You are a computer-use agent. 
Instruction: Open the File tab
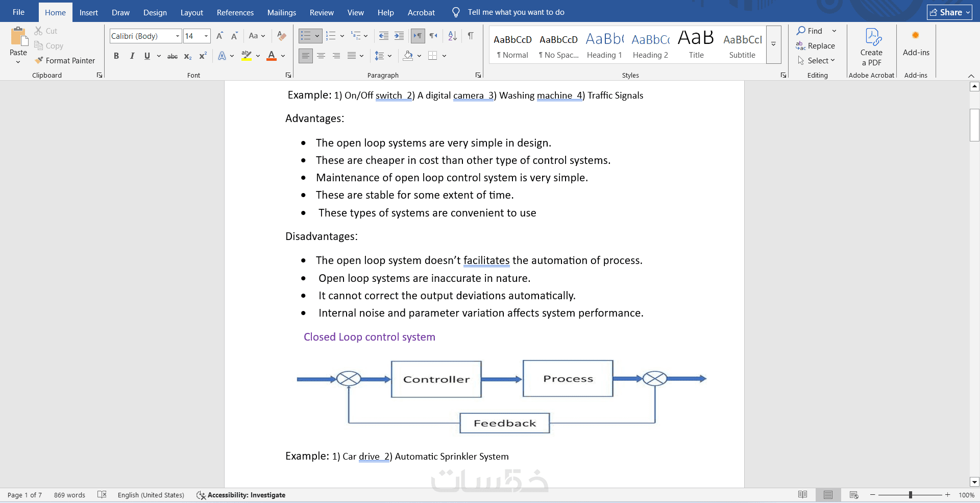(18, 12)
